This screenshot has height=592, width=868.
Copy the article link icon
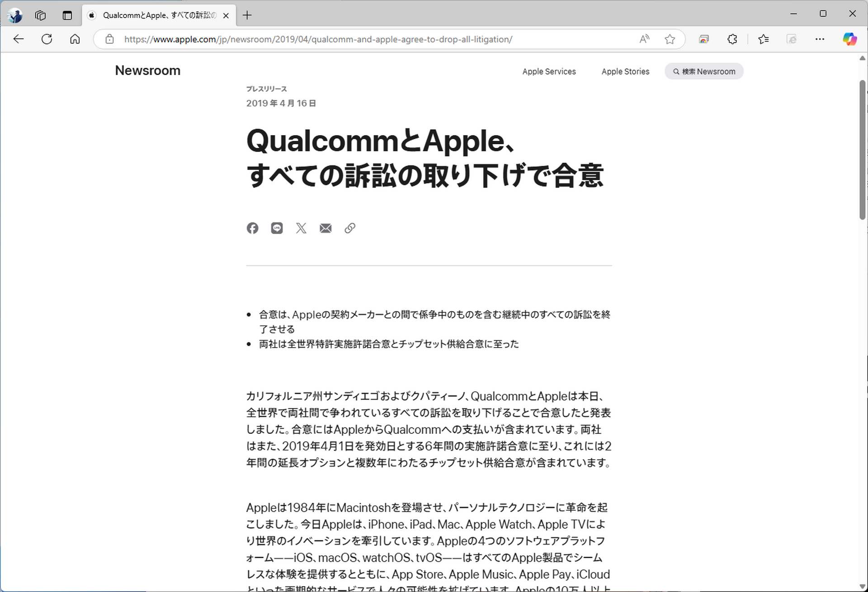tap(350, 228)
